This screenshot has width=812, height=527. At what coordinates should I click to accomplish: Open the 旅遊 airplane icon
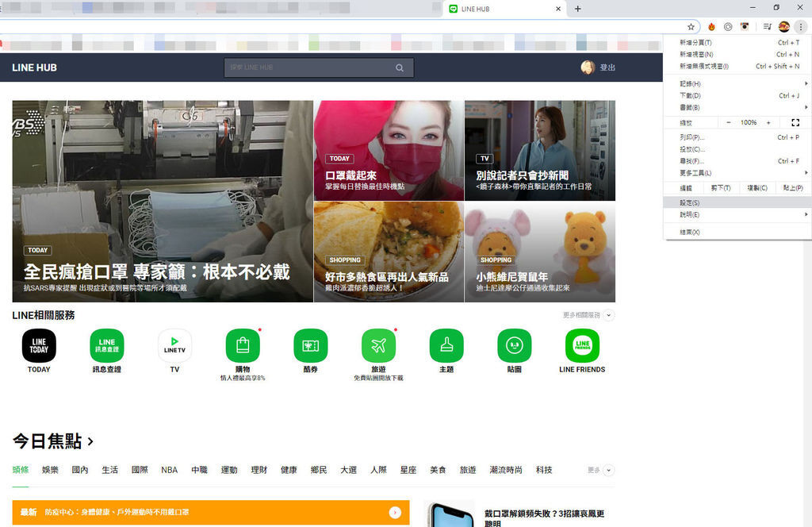click(378, 345)
